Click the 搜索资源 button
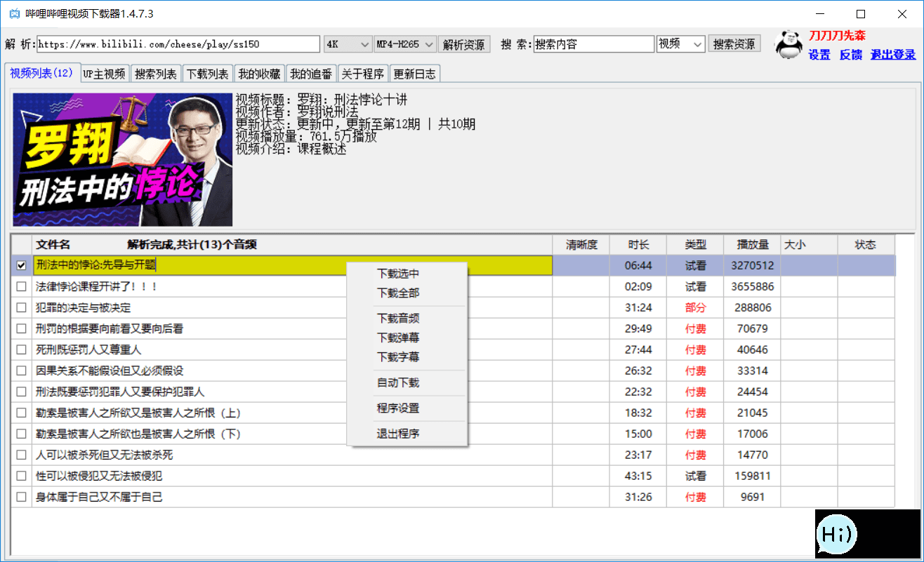924x562 pixels. 734,44
